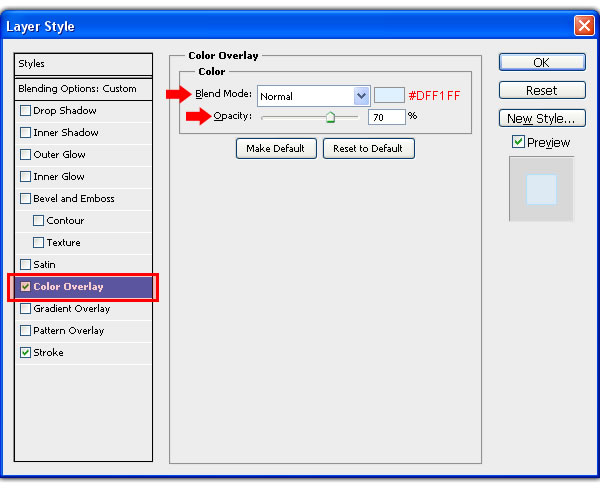Close the Layer Style dialog
Screen dimensions: 600x488
[584, 26]
